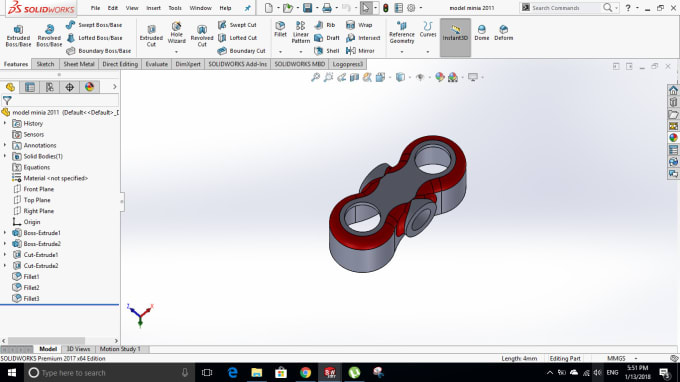This screenshot has height=382, width=680.
Task: Select the Rib feature
Action: coord(325,25)
